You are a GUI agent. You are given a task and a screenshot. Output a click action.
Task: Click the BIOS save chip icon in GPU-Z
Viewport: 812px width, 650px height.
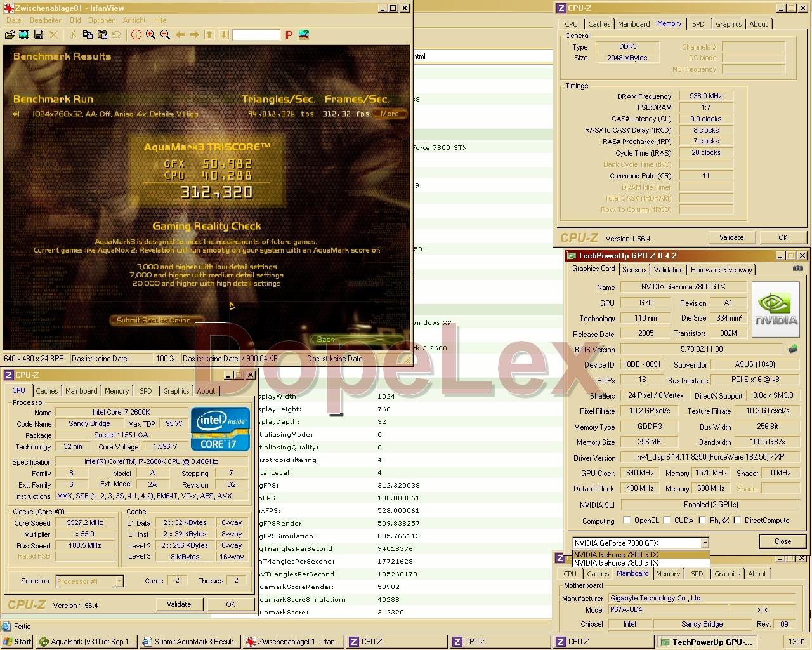793,349
